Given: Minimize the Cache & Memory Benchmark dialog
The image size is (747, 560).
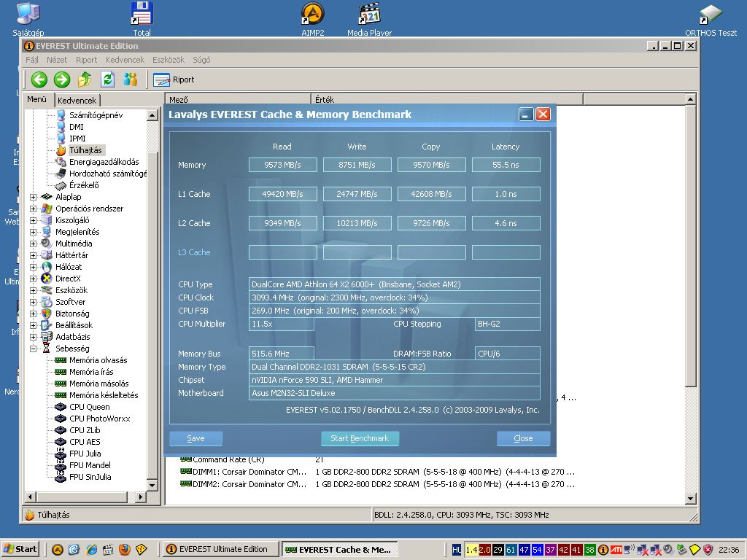Looking at the screenshot, I should pos(526,114).
